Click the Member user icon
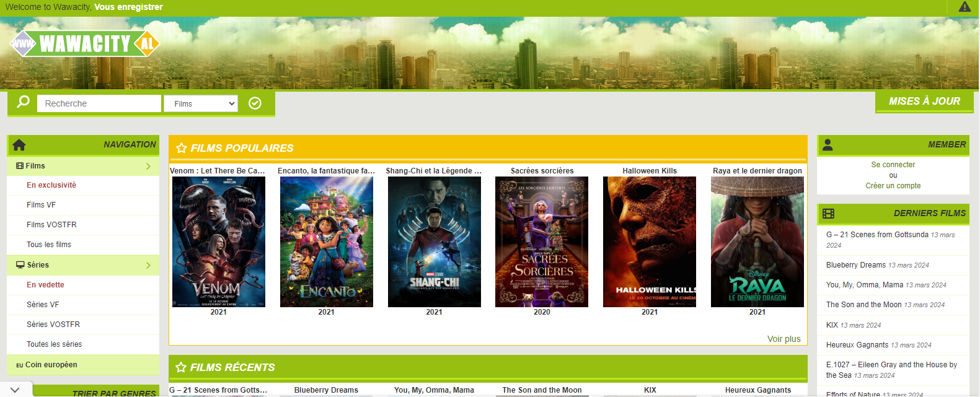Image resolution: width=980 pixels, height=397 pixels. pos(828,145)
